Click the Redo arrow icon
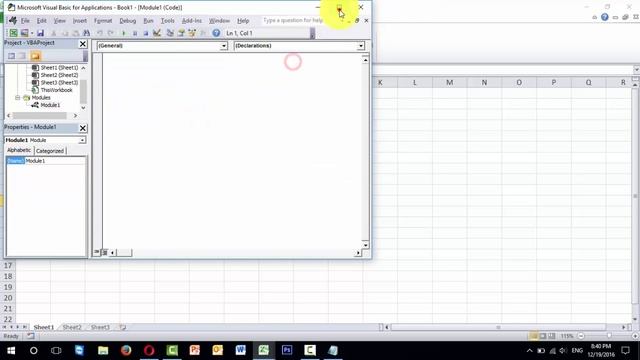Viewport: 640px width, 360px height. 111,33
